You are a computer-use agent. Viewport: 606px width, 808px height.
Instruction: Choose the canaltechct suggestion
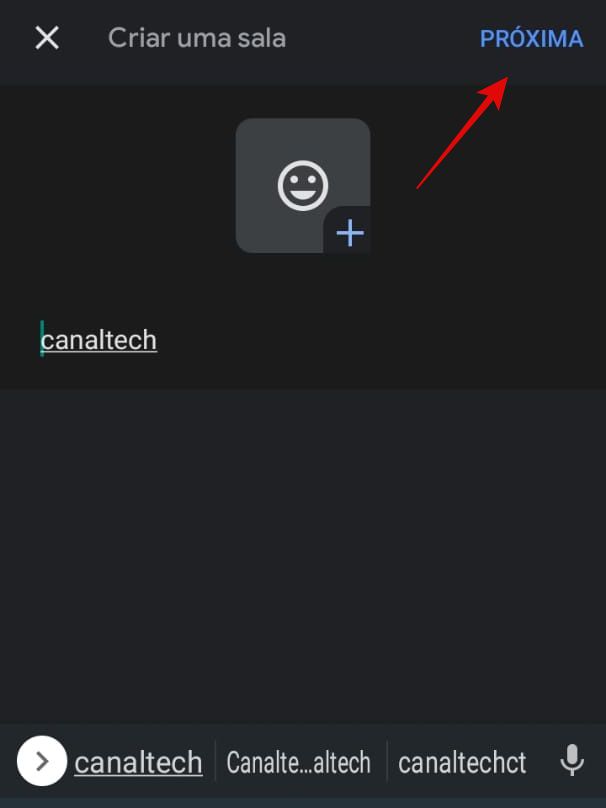(x=462, y=762)
